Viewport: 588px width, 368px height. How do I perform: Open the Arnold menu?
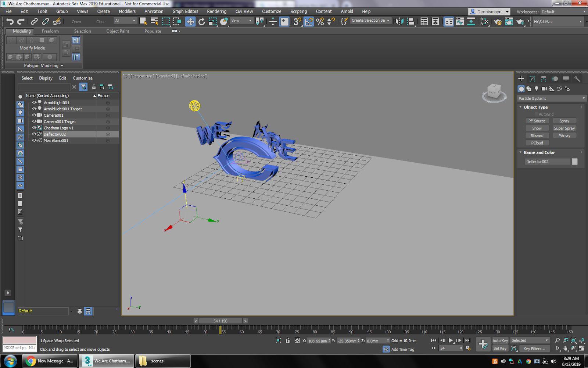pyautogui.click(x=347, y=11)
